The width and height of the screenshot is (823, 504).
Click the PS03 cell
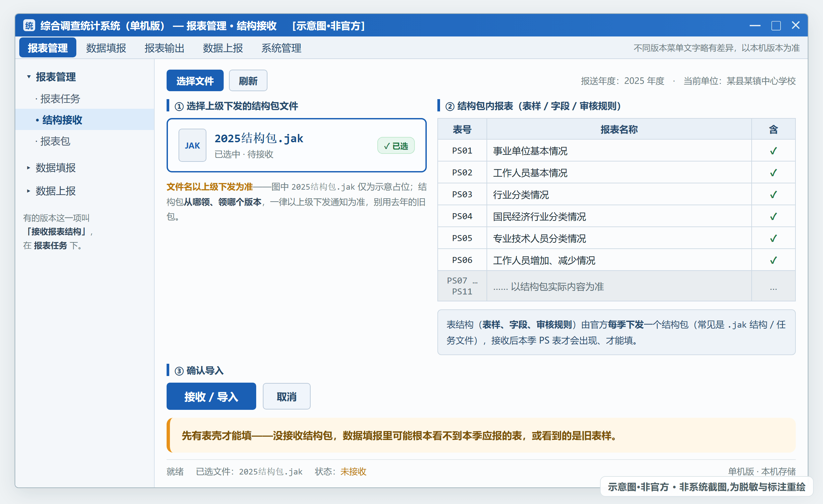click(462, 194)
